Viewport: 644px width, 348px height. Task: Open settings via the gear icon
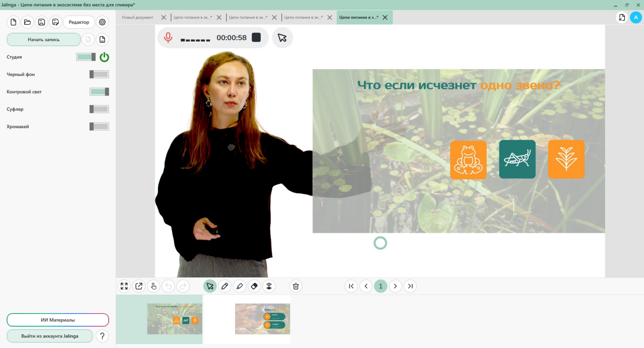(102, 22)
